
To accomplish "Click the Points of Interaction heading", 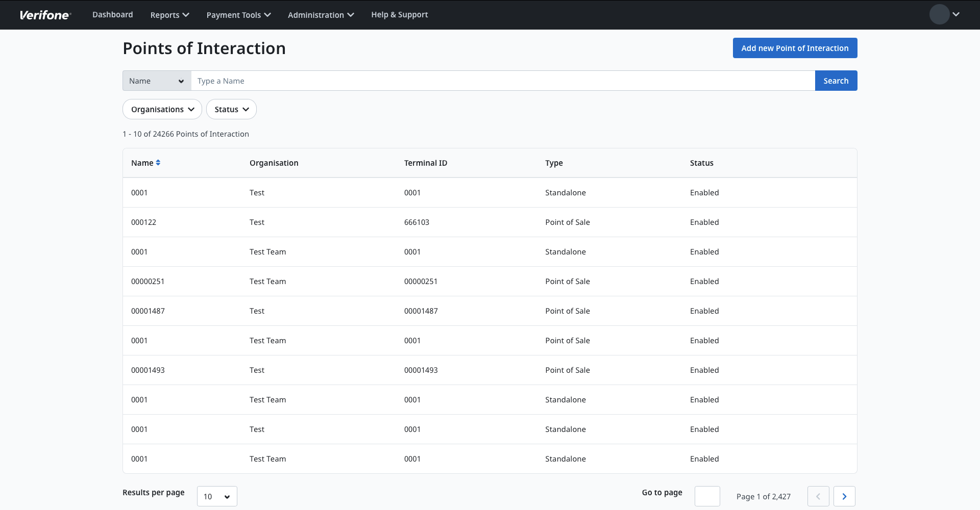I will point(204,48).
